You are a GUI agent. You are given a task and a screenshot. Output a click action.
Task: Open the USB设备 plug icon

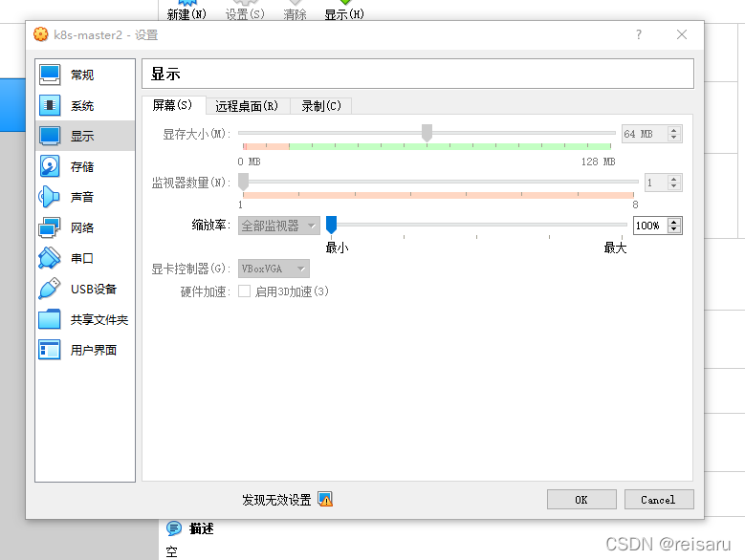click(50, 289)
